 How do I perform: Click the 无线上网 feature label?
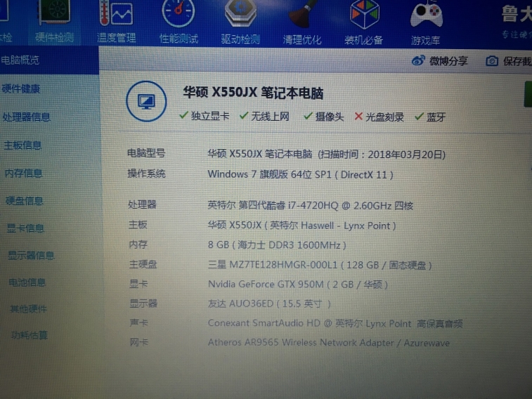[x=270, y=117]
